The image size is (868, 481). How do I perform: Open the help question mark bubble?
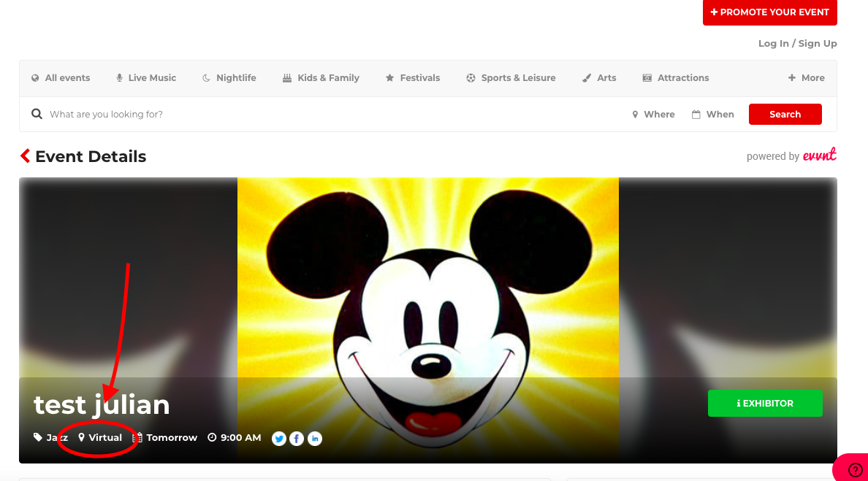click(855, 470)
